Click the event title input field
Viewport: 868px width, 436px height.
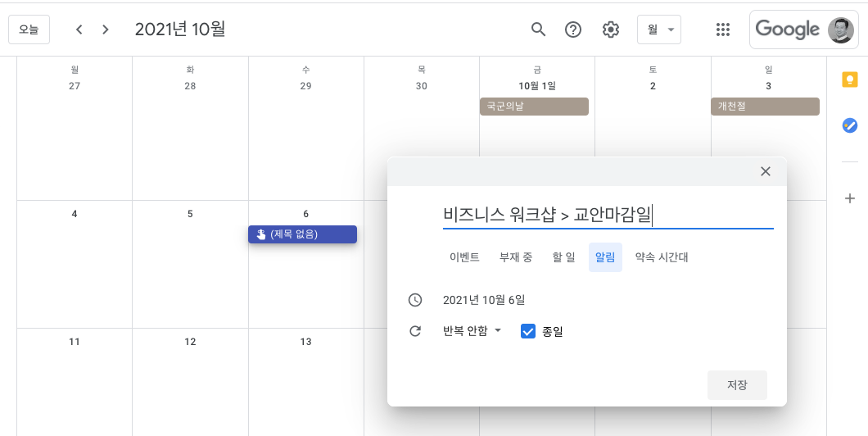608,215
